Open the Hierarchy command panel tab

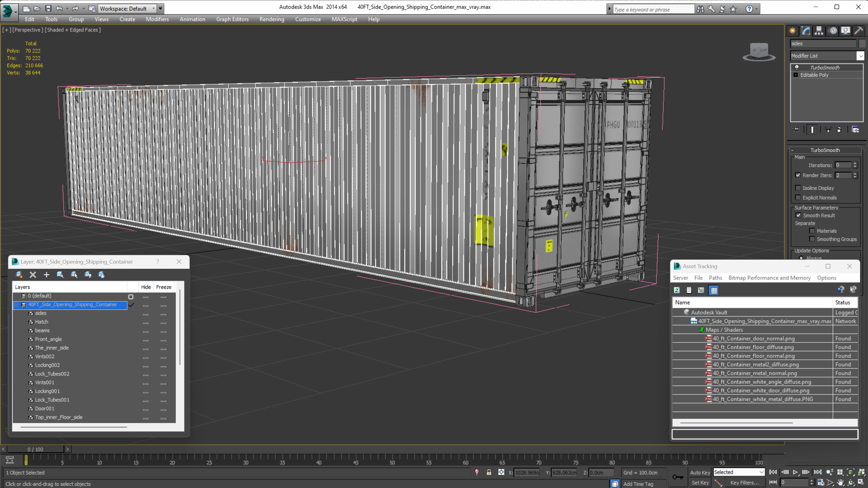pos(819,31)
